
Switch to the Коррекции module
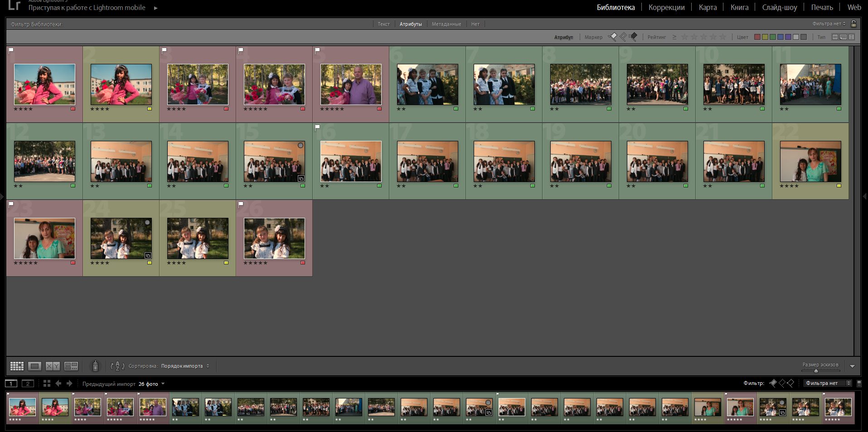click(x=666, y=7)
